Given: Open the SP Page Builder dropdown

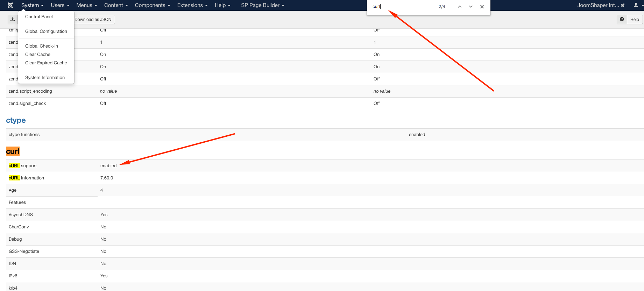Looking at the screenshot, I should click(x=262, y=5).
